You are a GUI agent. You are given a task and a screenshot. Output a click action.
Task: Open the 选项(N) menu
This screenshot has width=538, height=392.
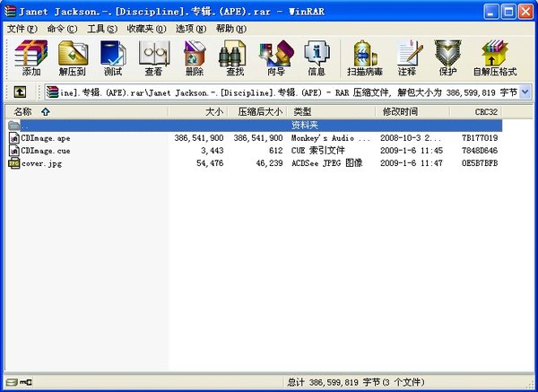point(191,29)
